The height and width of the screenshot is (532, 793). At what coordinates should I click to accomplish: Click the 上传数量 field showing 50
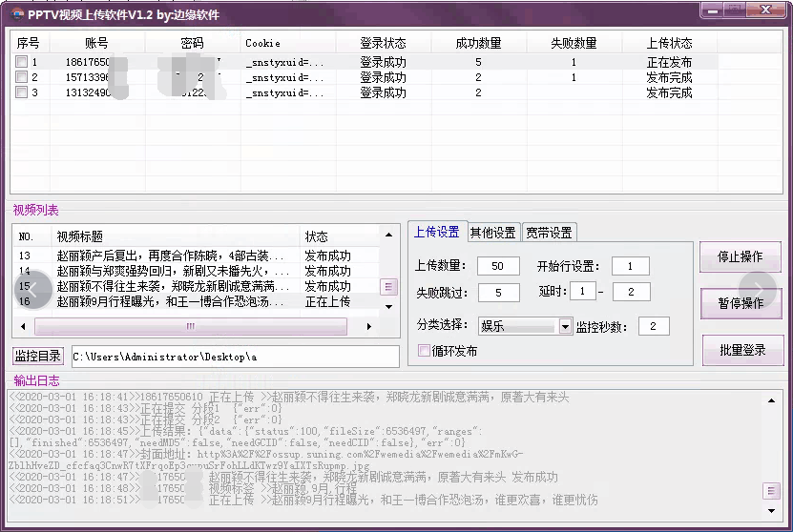pos(498,266)
